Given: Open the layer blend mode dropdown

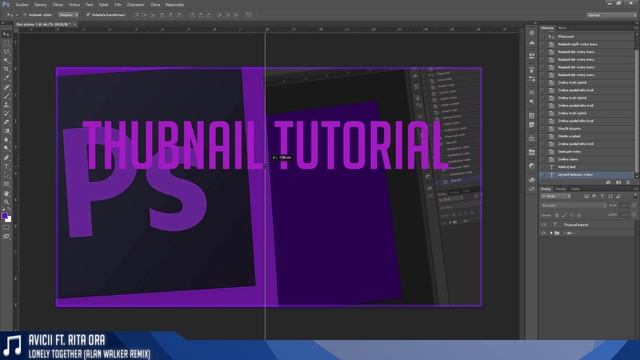Looking at the screenshot, I should (573, 206).
